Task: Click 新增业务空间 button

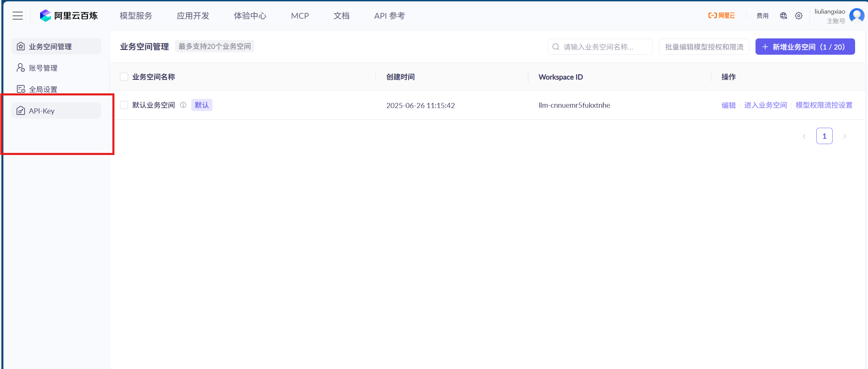Action: (x=805, y=47)
